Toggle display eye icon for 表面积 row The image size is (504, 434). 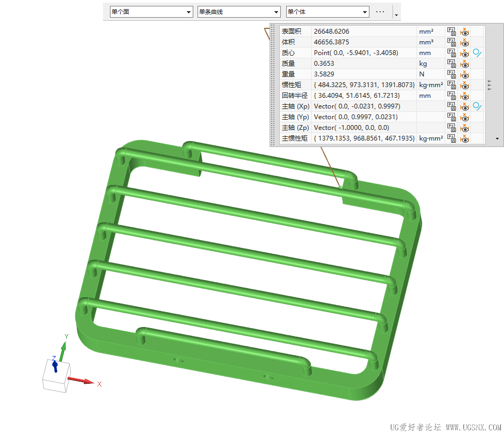464,32
